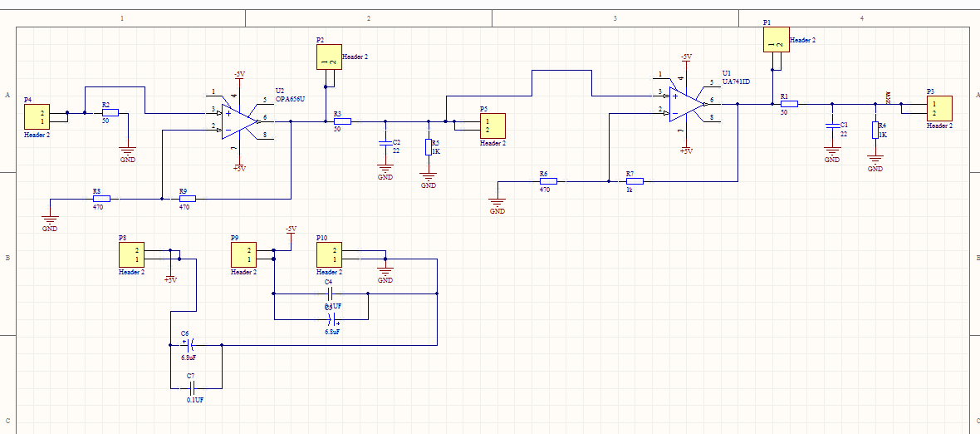Screen dimensions: 980x434
Task: Click the P4 header connector body
Action: point(37,117)
